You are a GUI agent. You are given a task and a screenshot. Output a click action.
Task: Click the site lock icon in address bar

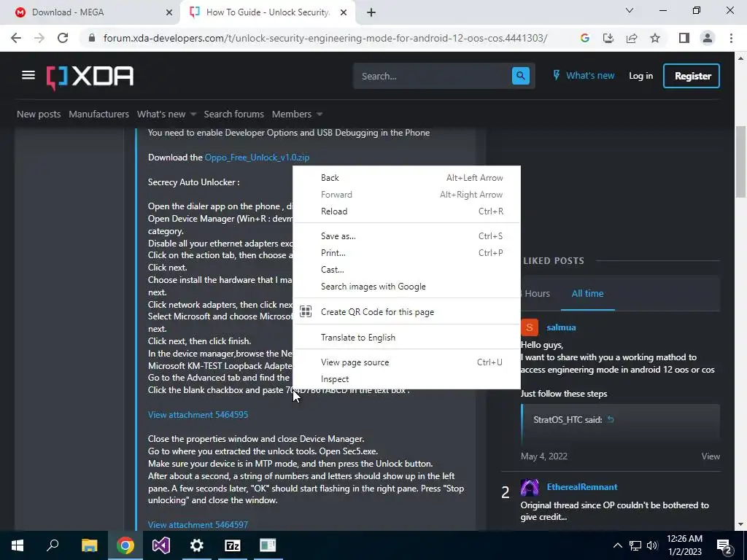(92, 38)
